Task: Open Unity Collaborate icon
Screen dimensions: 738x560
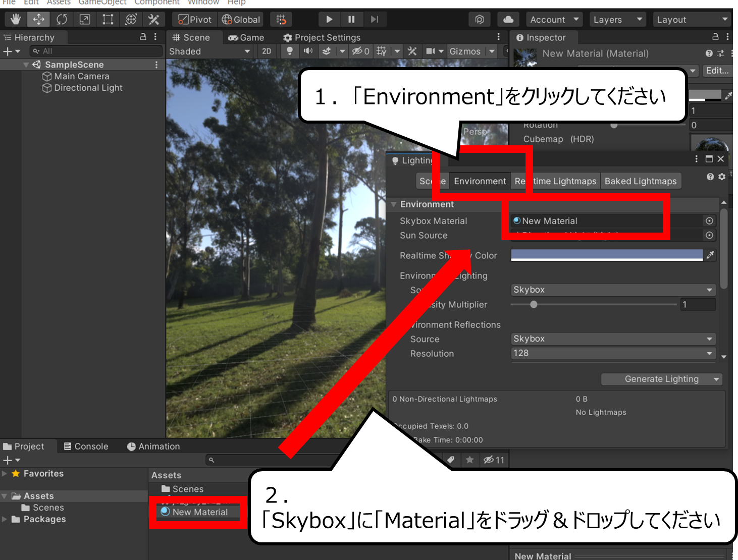Action: (480, 20)
